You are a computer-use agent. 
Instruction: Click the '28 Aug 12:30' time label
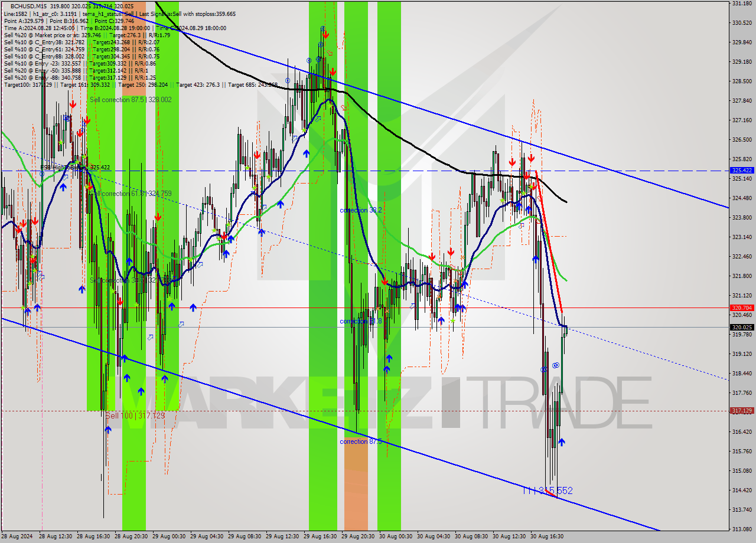coord(55,537)
